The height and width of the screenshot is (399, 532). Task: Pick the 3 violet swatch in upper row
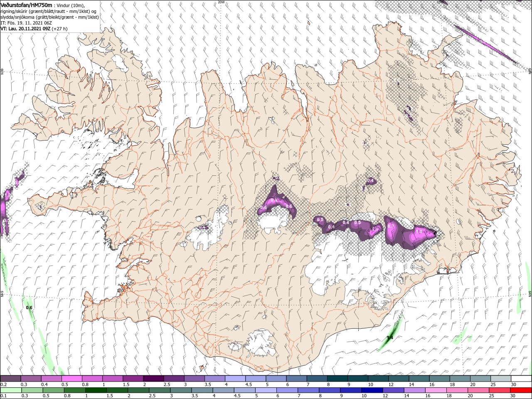point(195,379)
